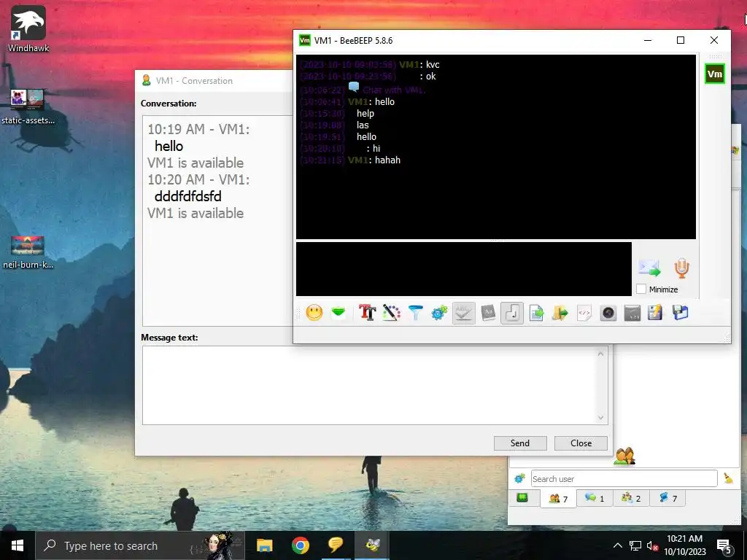Open the notification center showing 5

(724, 546)
